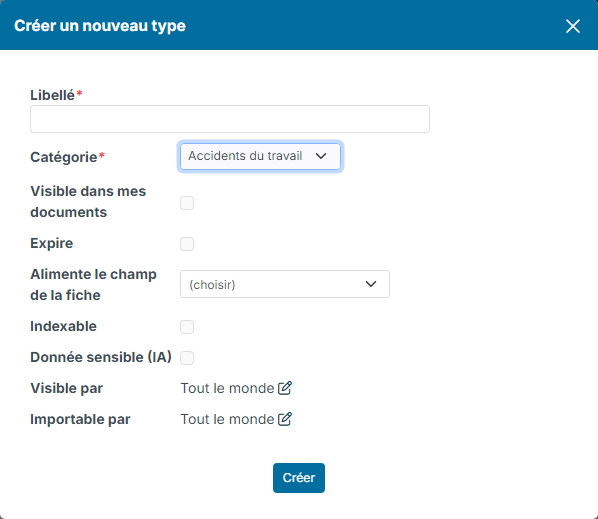Click the 'Importable par' label
The height and width of the screenshot is (519, 598).
pyautogui.click(x=80, y=419)
